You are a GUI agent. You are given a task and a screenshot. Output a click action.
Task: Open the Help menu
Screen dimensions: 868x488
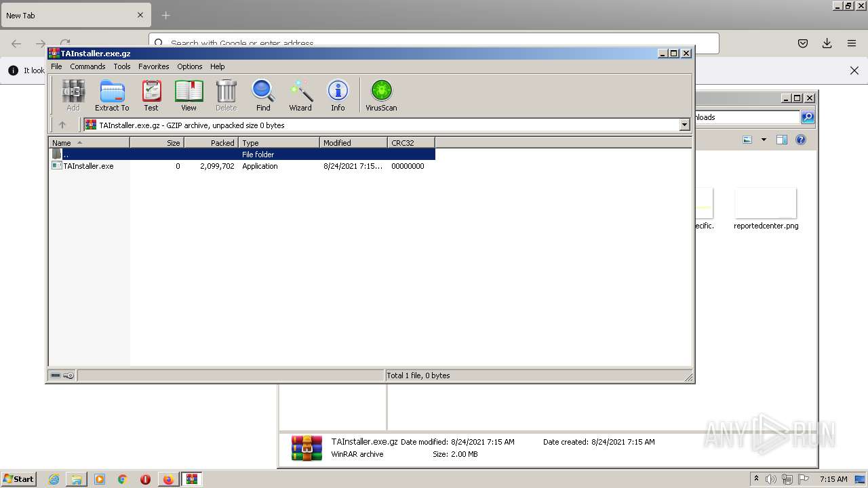point(217,66)
